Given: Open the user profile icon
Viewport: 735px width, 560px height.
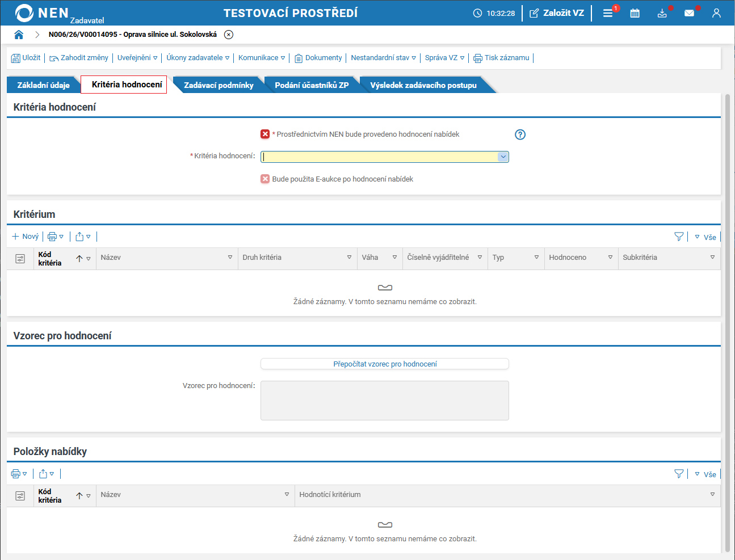Looking at the screenshot, I should point(716,13).
